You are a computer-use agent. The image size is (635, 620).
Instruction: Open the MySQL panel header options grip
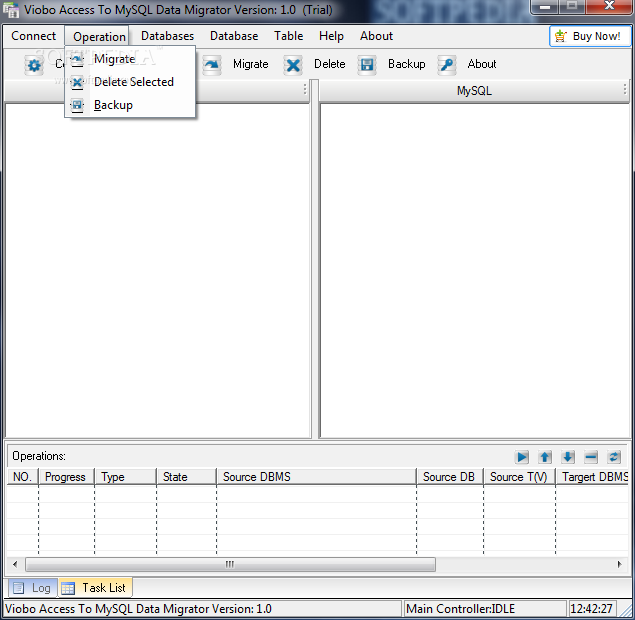coord(625,89)
